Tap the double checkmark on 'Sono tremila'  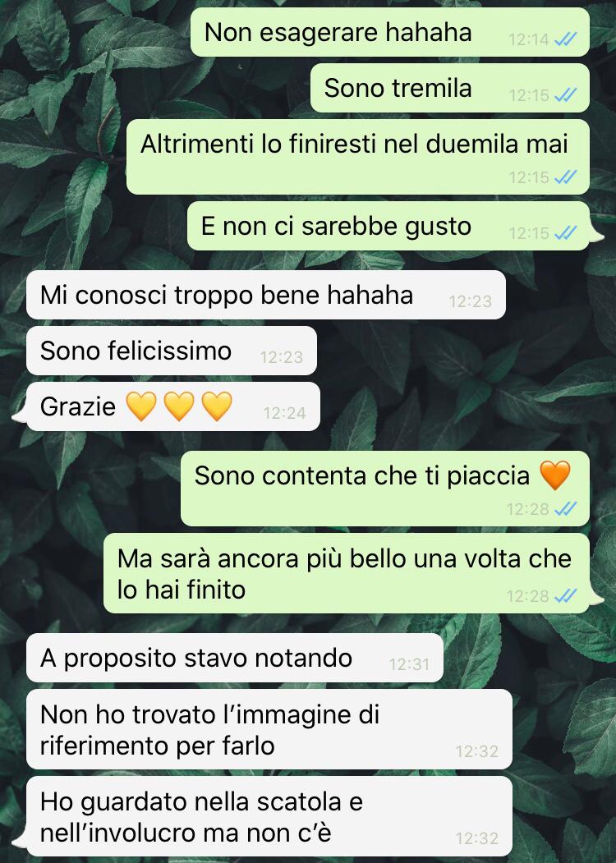click(x=565, y=95)
